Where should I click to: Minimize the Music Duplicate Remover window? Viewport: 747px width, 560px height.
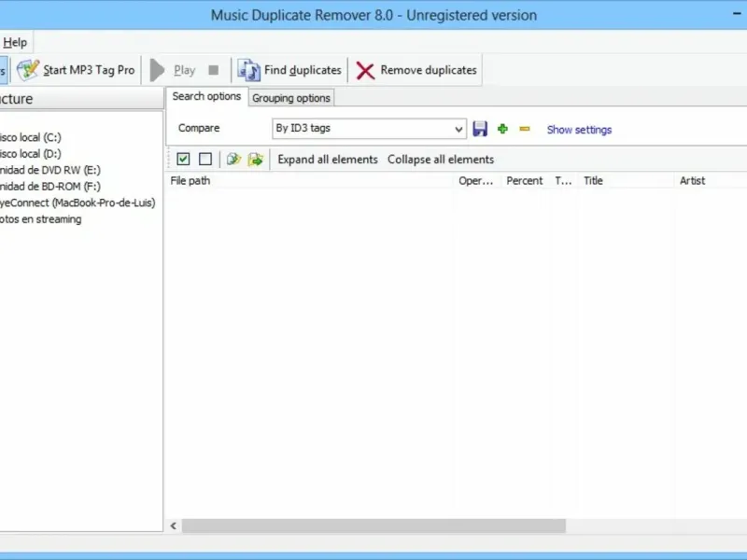737,14
